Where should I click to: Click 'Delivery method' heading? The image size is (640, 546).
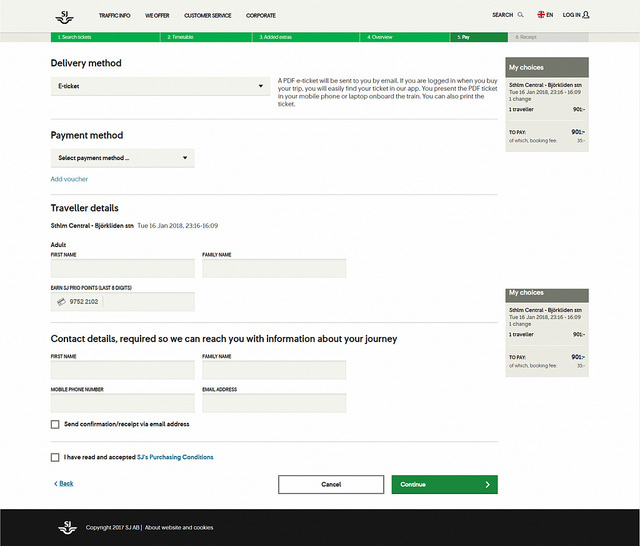pyautogui.click(x=86, y=63)
